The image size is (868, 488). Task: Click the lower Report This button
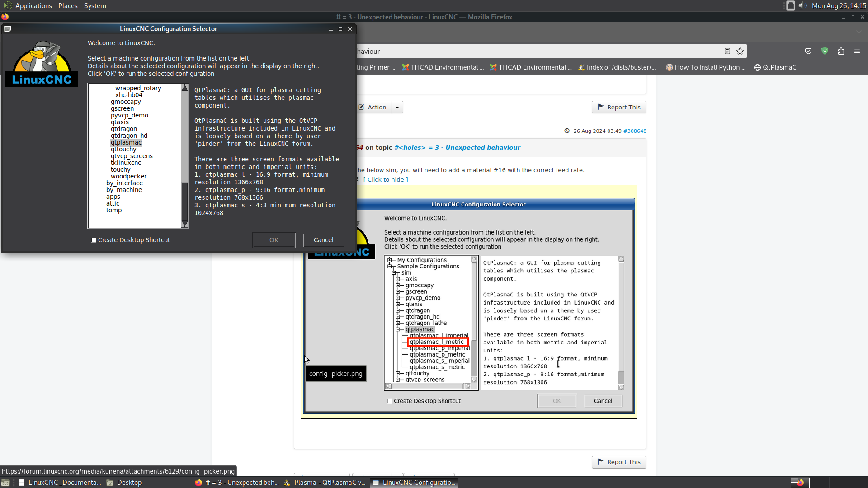point(619,462)
